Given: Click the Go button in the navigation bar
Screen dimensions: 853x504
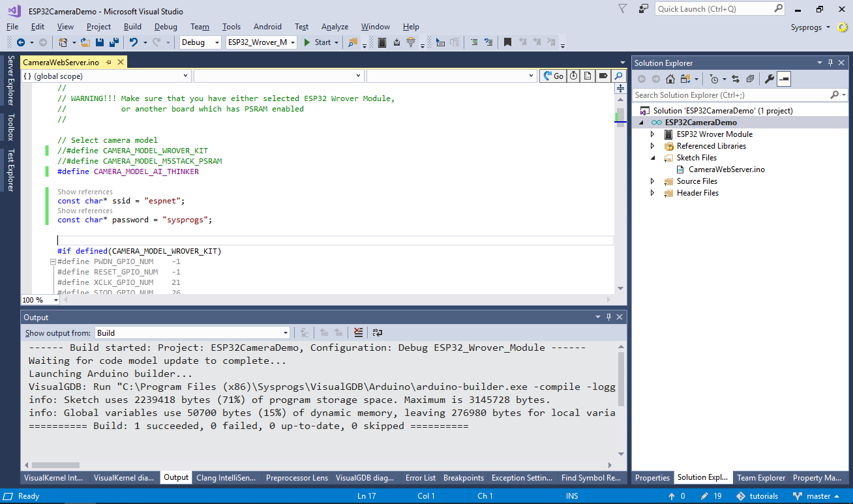Looking at the screenshot, I should click(554, 76).
